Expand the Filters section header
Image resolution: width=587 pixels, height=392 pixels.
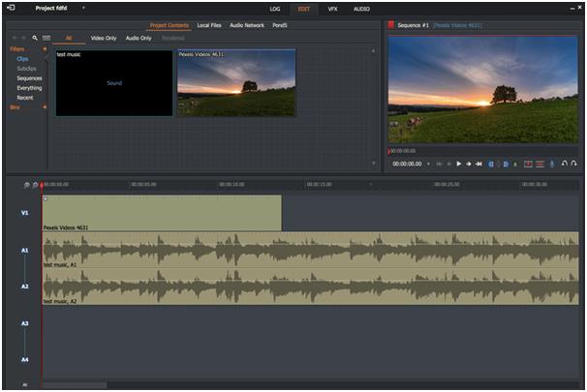16,49
